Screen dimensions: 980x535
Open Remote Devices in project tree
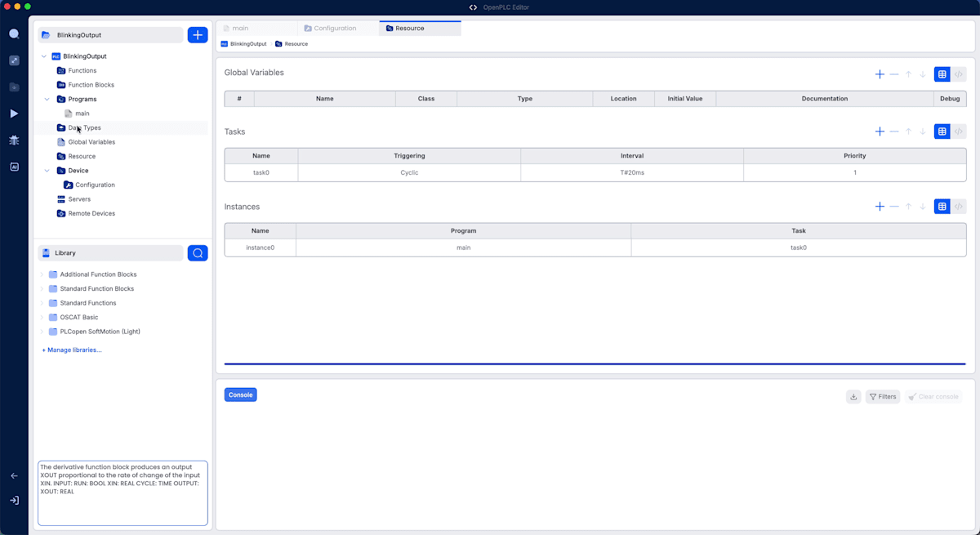(91, 213)
